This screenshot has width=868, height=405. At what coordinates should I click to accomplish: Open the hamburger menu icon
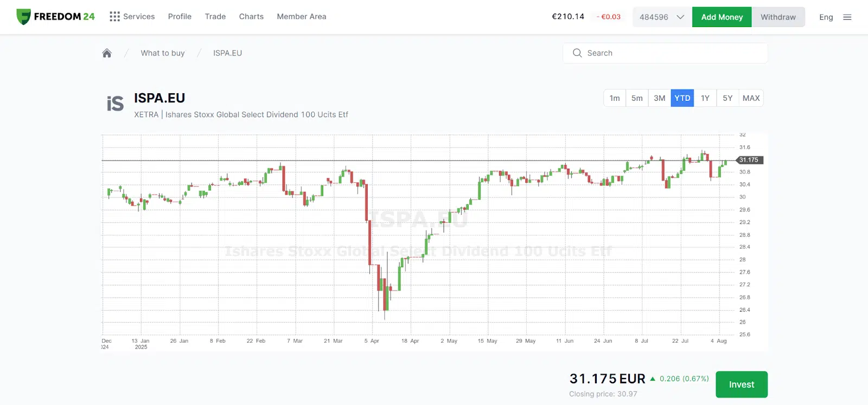pos(847,17)
